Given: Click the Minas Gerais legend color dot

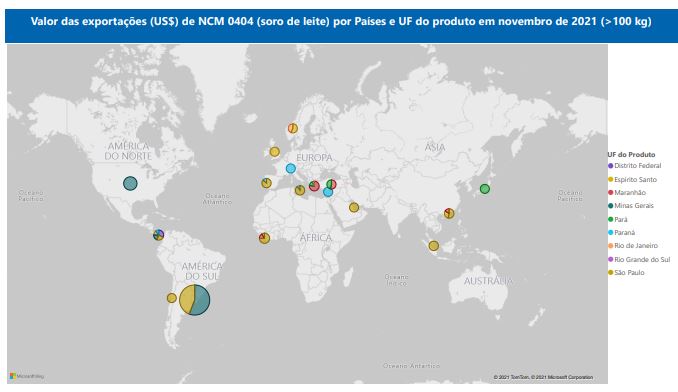Looking at the screenshot, I should [x=611, y=206].
